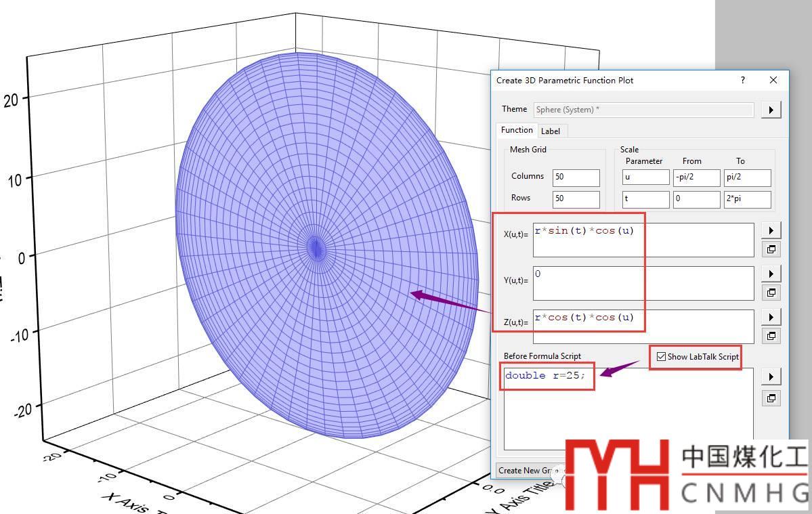Click the Mesh Grid Rows field
This screenshot has height=514, width=812.
(x=576, y=199)
